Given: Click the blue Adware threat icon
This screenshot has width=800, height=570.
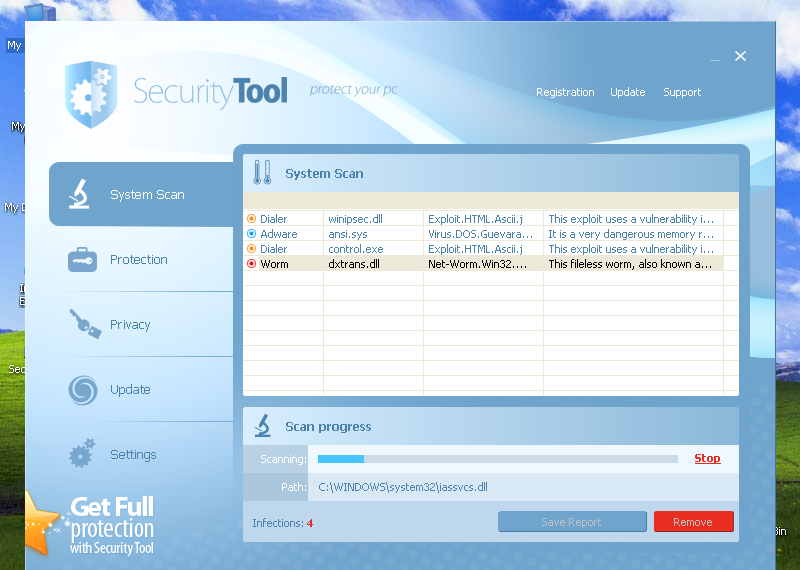Looking at the screenshot, I should point(251,234).
